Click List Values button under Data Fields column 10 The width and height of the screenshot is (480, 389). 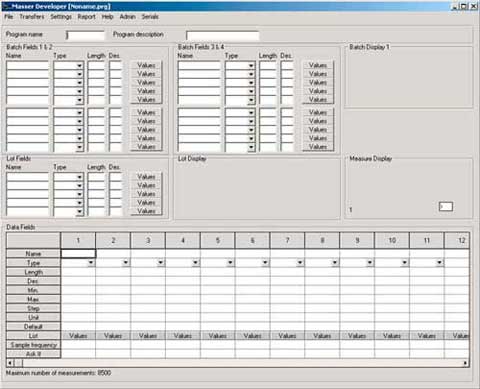392,336
